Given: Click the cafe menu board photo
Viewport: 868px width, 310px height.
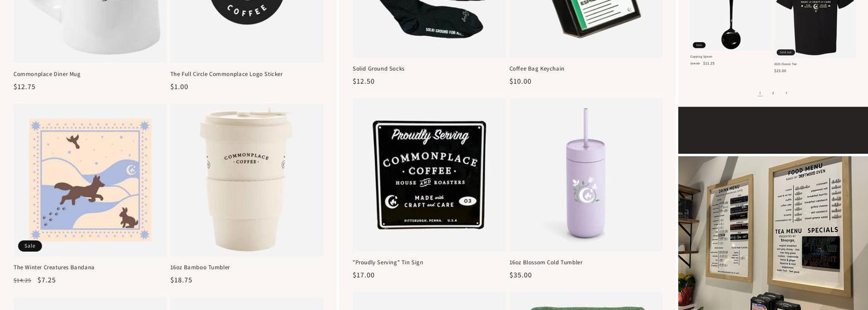Looking at the screenshot, I should tap(773, 233).
